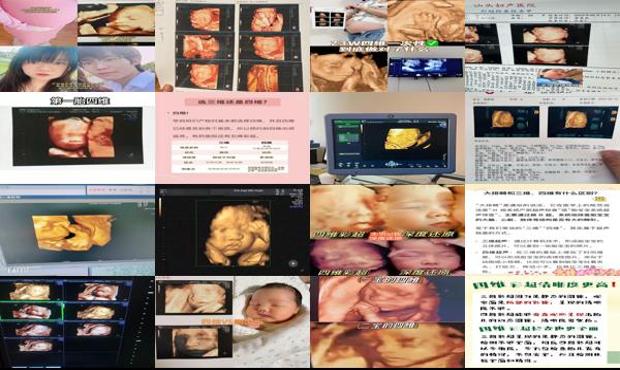Select the couple portrait photo at top left
The image size is (620, 370).
[78, 69]
